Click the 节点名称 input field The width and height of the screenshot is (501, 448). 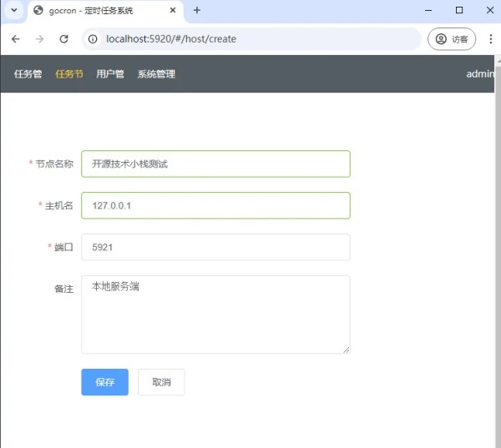[x=215, y=164]
